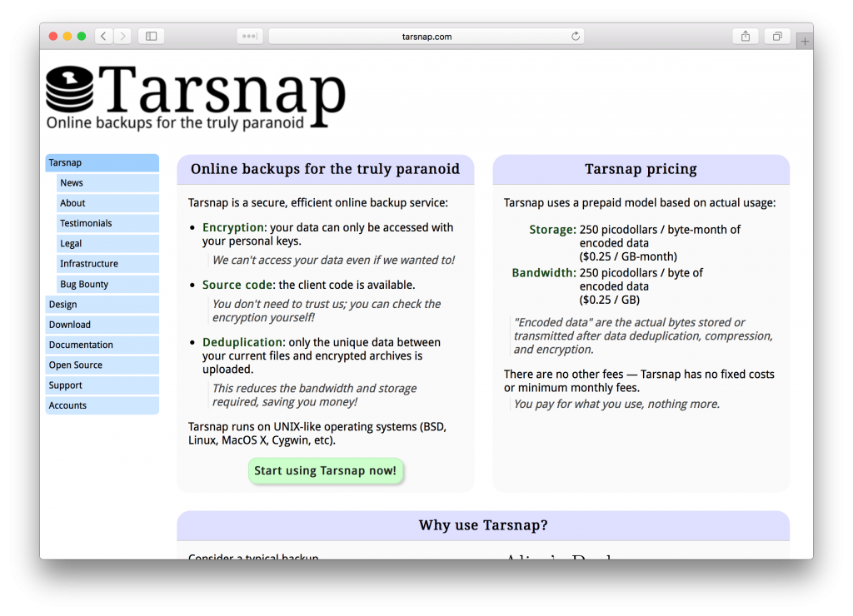
Task: Click the extensions dots toolbar button
Action: pos(250,37)
